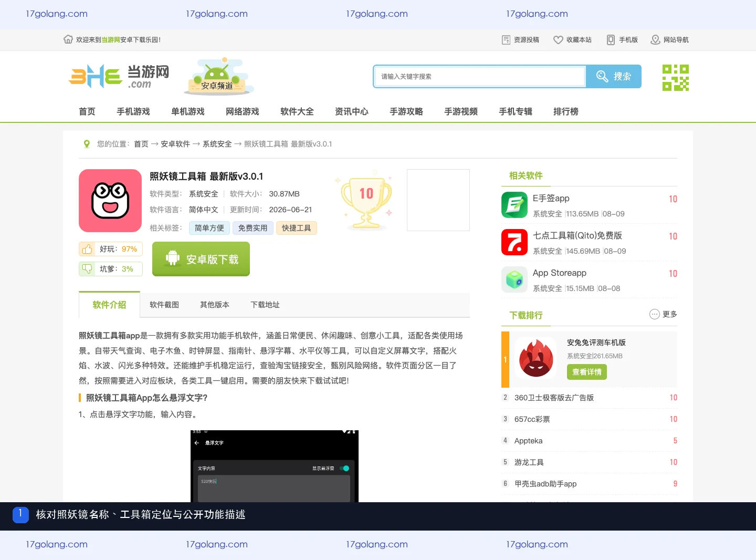The width and height of the screenshot is (756, 560).
Task: Click the 网站导航 location icon
Action: point(655,40)
